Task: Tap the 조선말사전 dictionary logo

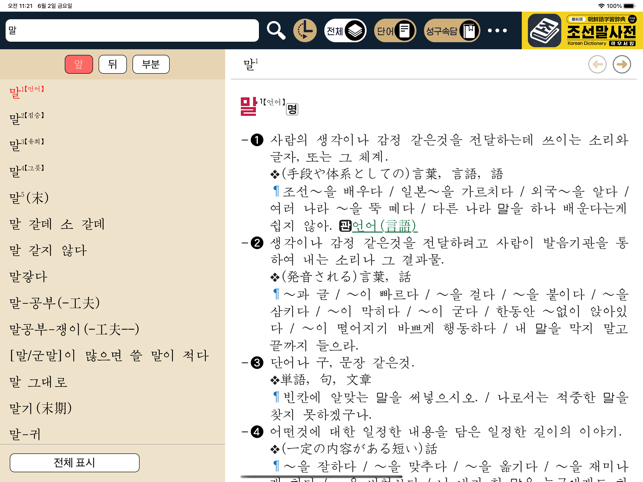Action: pos(582,31)
